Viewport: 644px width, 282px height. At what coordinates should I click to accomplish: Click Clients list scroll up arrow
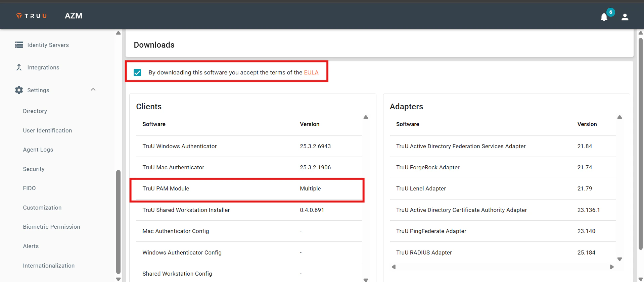pyautogui.click(x=366, y=117)
